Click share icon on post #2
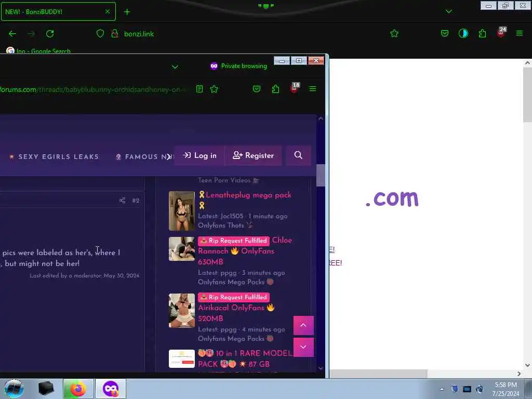 pos(122,201)
